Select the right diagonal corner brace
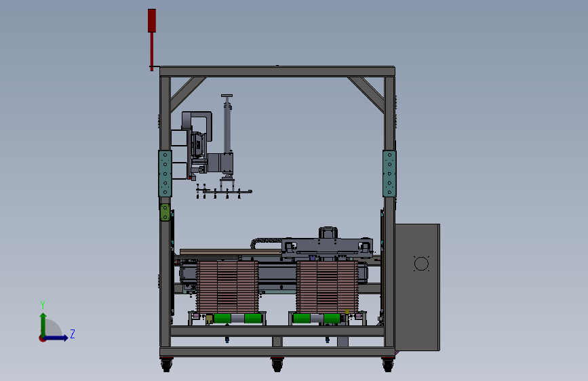Screen dimensions: 588x381 (366, 94)
